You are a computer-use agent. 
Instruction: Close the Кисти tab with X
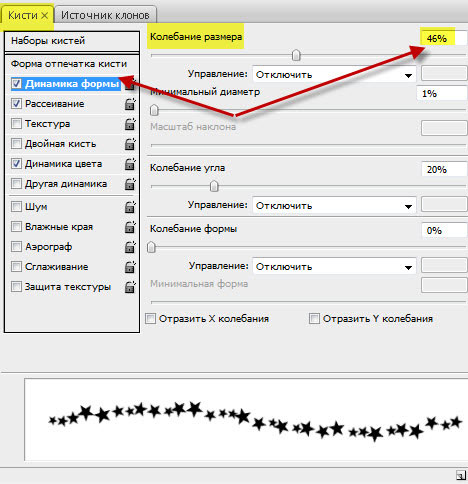45,15
